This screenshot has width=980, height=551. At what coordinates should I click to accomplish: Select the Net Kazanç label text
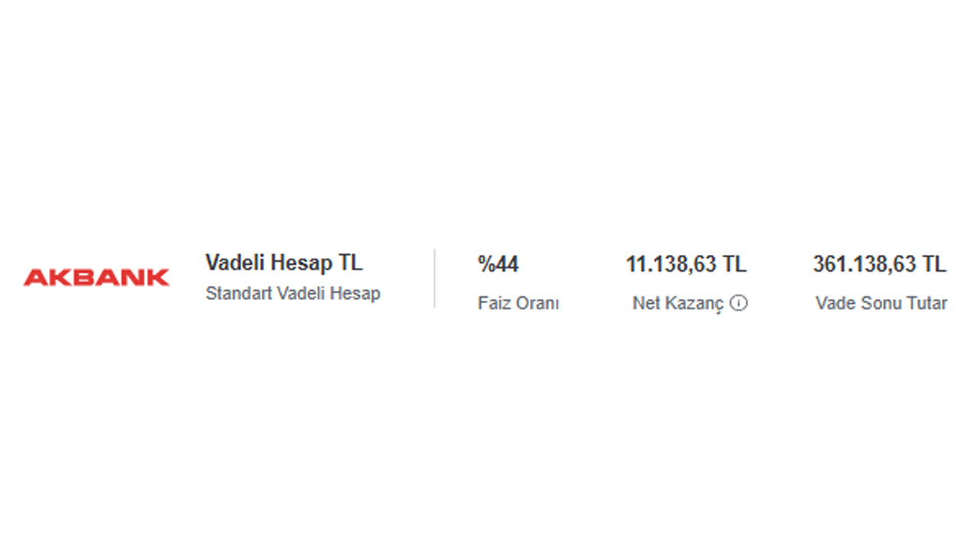pos(678,304)
